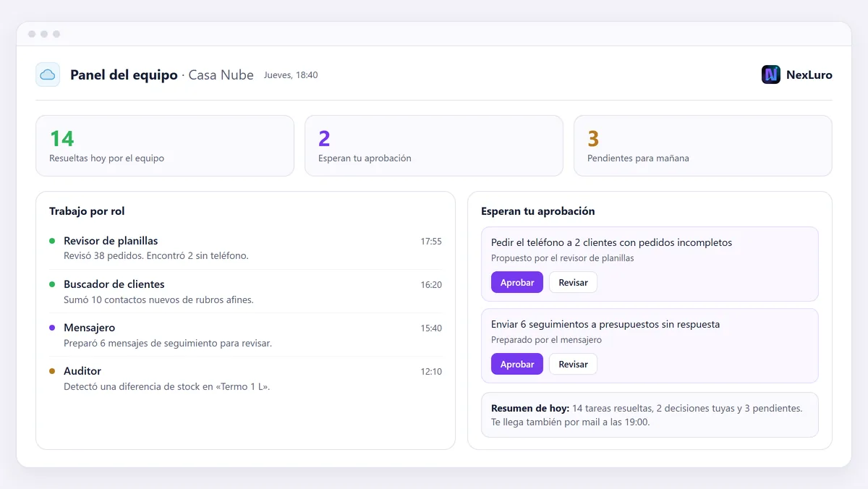Select the Mensajero role title

[x=90, y=328]
